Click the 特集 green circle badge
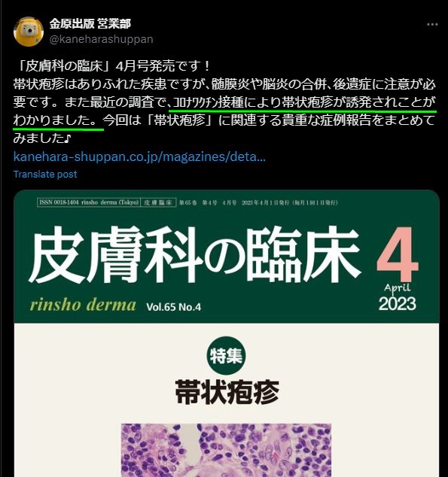This screenshot has width=448, height=477. [x=226, y=356]
